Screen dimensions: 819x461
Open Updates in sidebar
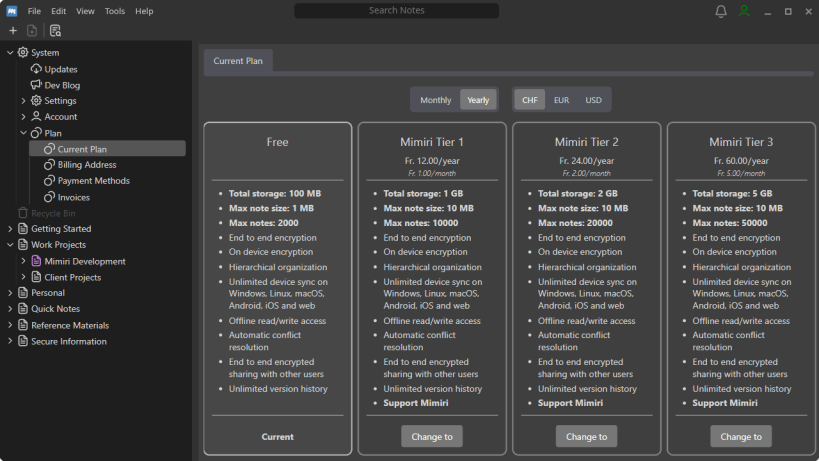click(61, 69)
